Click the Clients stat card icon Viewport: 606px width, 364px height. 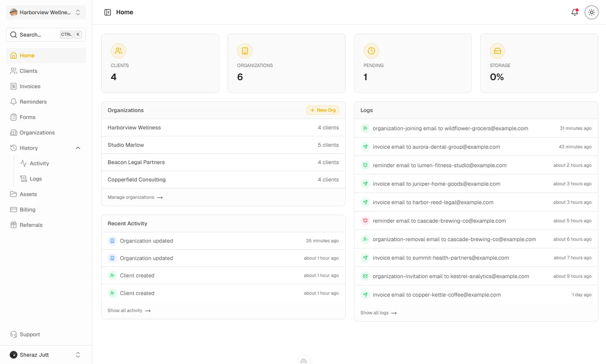119,51
